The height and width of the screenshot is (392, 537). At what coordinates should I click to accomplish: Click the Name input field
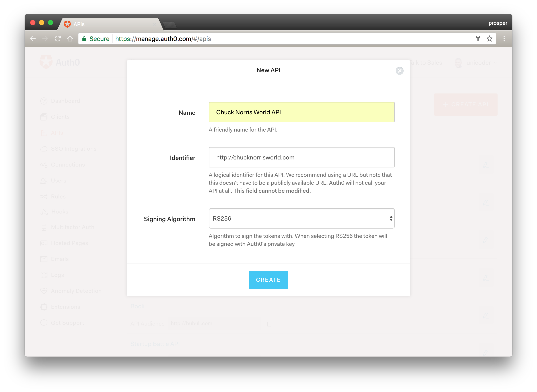tap(301, 112)
